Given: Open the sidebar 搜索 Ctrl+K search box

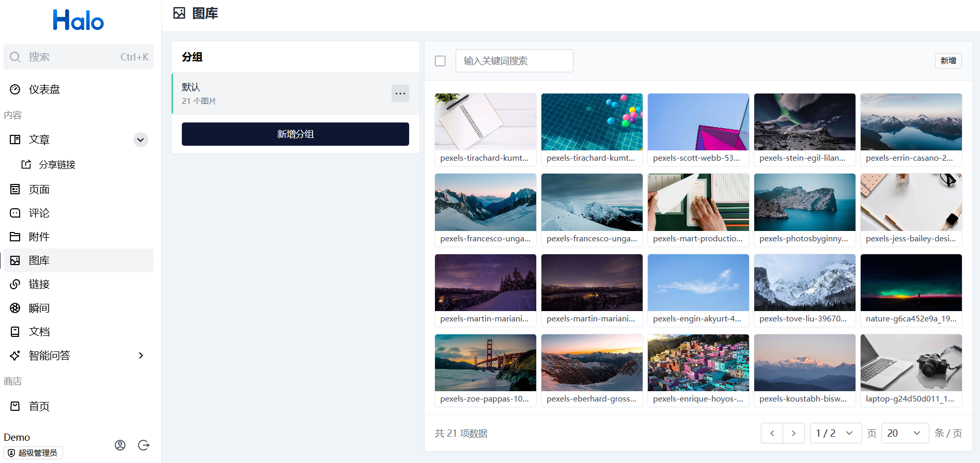Looking at the screenshot, I should tap(79, 57).
